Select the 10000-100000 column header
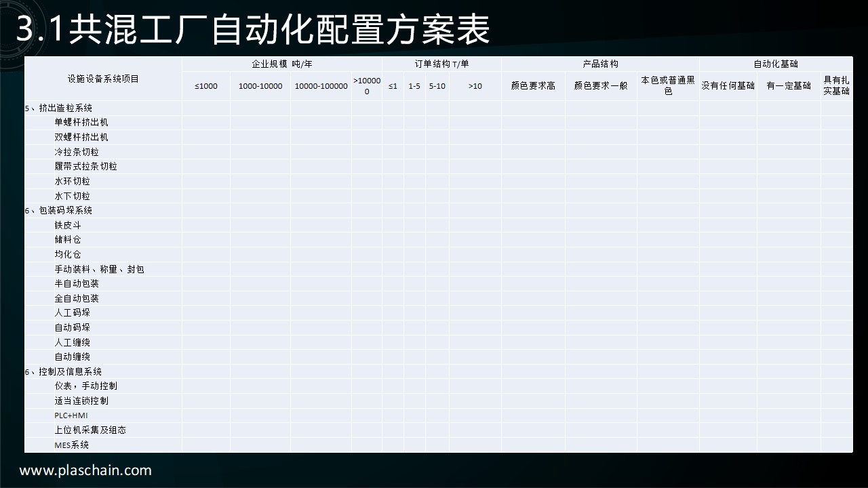The height and width of the screenshot is (488, 868). click(321, 86)
